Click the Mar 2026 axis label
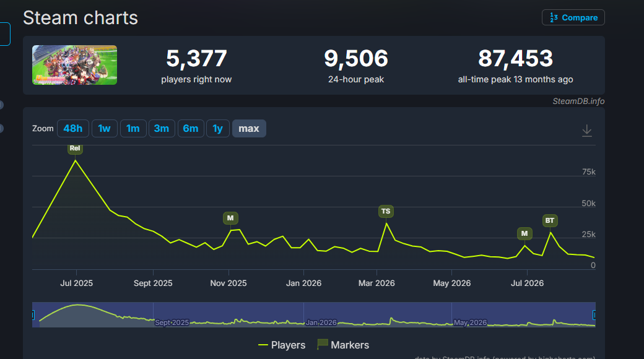644x359 pixels. point(376,283)
